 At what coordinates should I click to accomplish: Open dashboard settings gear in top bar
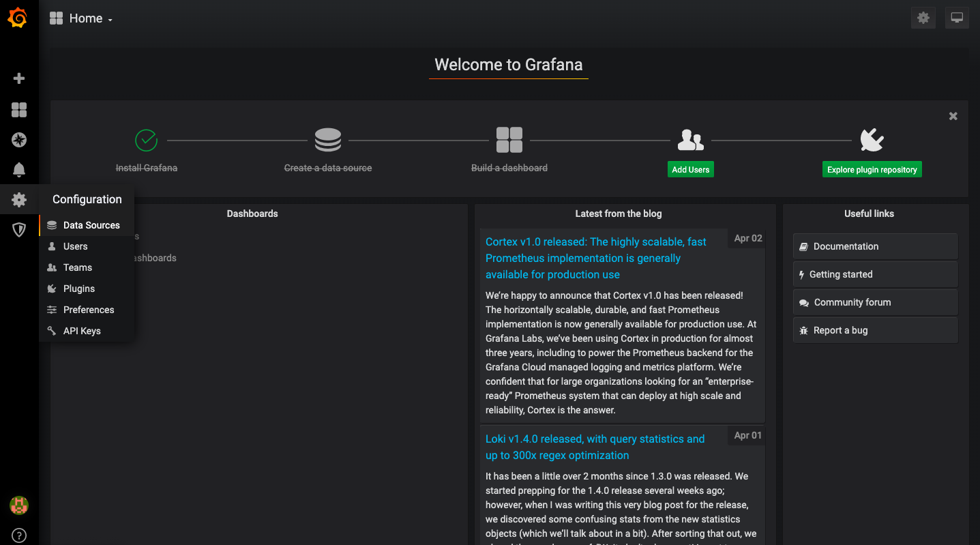pyautogui.click(x=923, y=18)
